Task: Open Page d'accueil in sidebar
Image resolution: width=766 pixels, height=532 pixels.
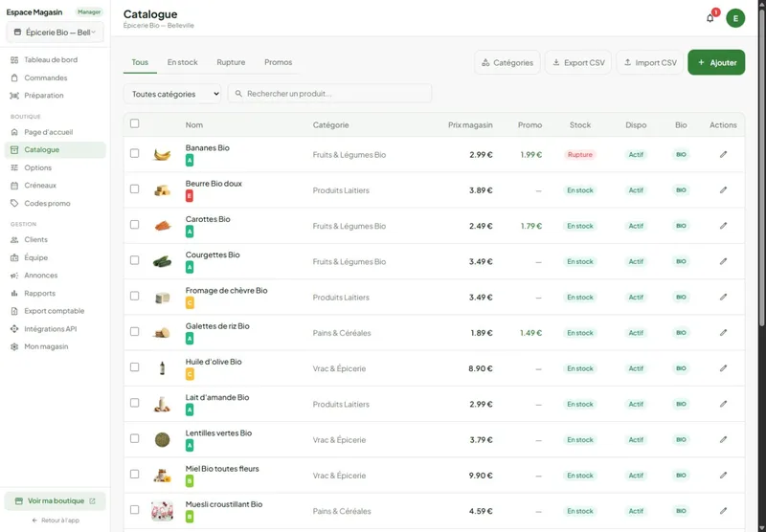Action: tap(56, 132)
